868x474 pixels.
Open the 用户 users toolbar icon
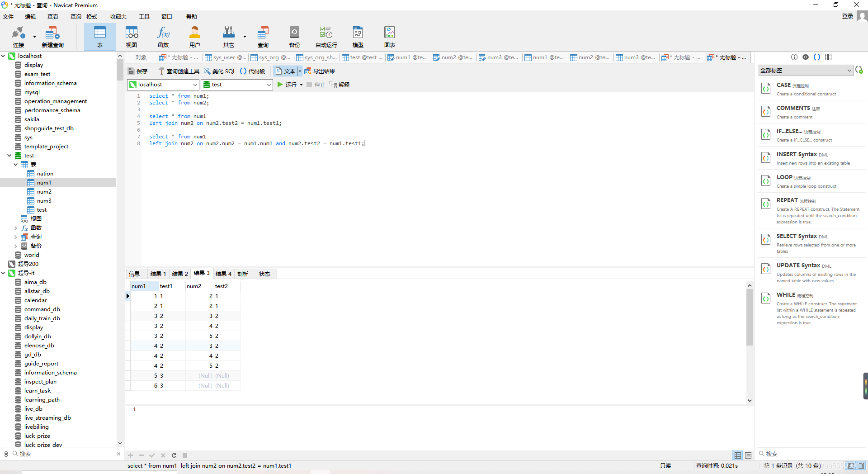pyautogui.click(x=195, y=37)
